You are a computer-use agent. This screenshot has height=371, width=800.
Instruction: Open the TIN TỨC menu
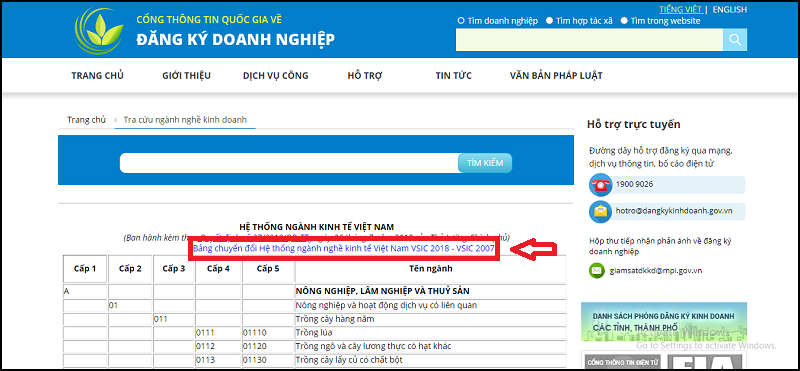pyautogui.click(x=454, y=76)
